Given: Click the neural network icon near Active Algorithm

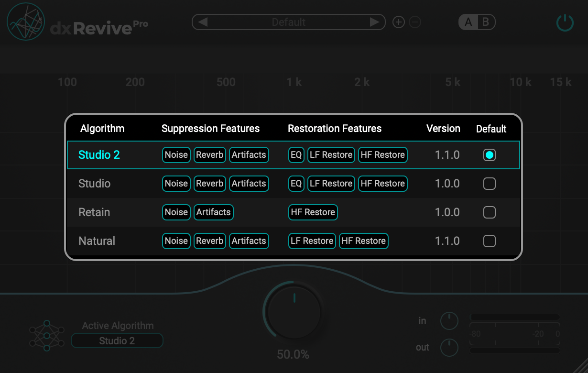Looking at the screenshot, I should coord(46,335).
